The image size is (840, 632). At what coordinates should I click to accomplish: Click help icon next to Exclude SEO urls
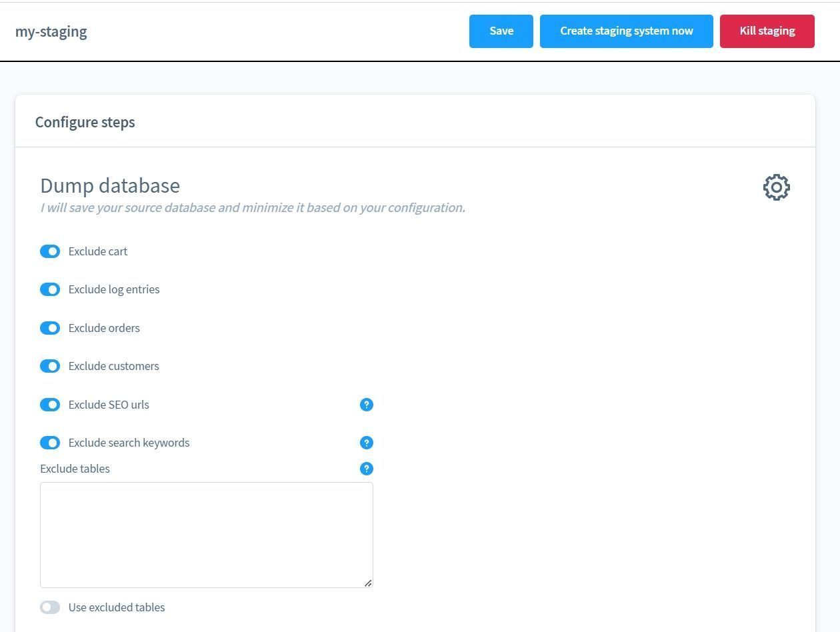tap(366, 405)
